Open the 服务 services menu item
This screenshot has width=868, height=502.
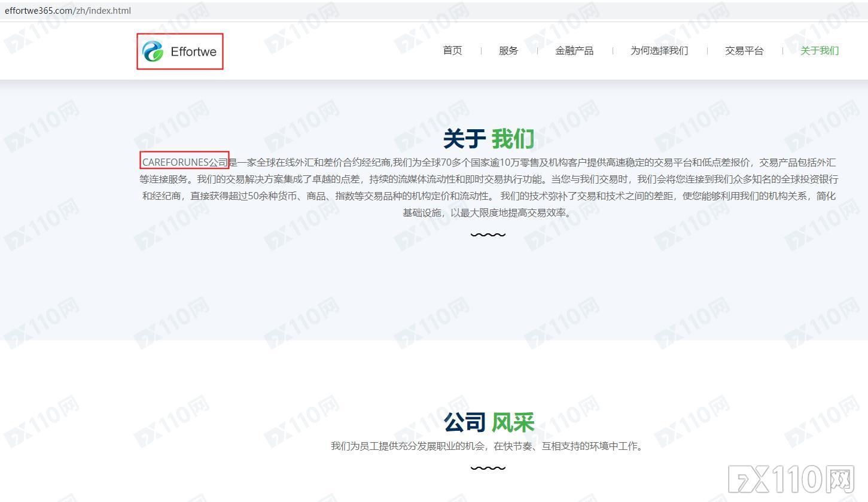[508, 50]
